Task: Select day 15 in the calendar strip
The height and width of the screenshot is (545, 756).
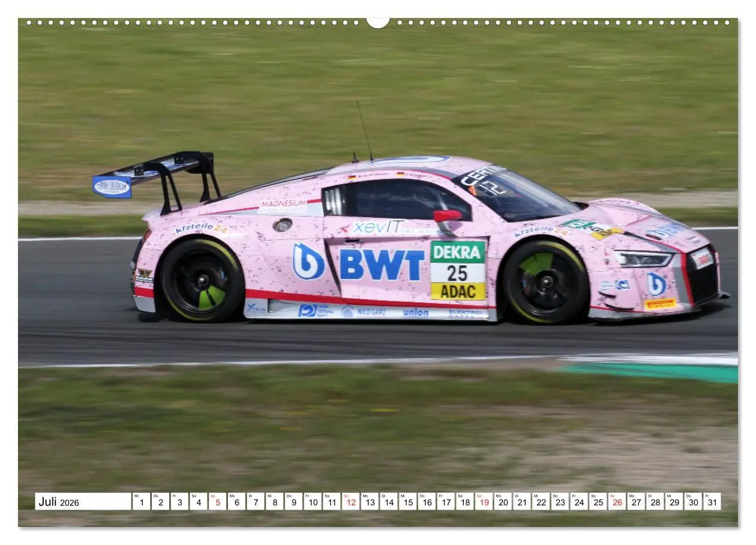Action: click(x=408, y=502)
